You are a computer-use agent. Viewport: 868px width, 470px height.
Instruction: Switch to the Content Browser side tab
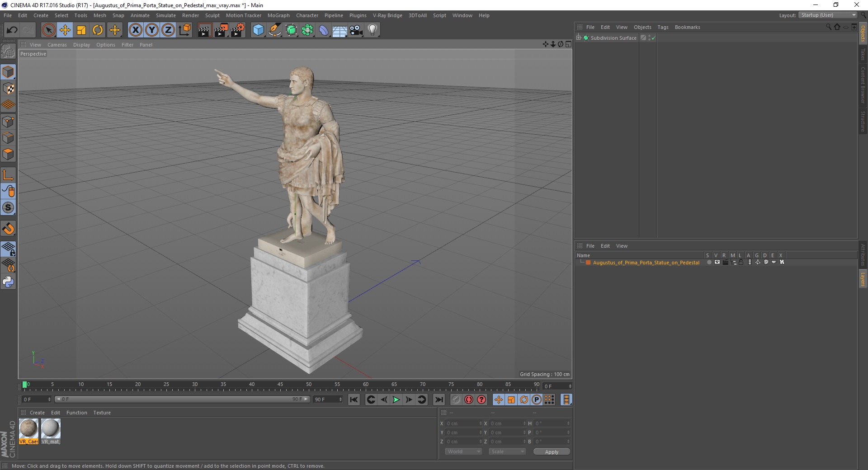[x=863, y=85]
